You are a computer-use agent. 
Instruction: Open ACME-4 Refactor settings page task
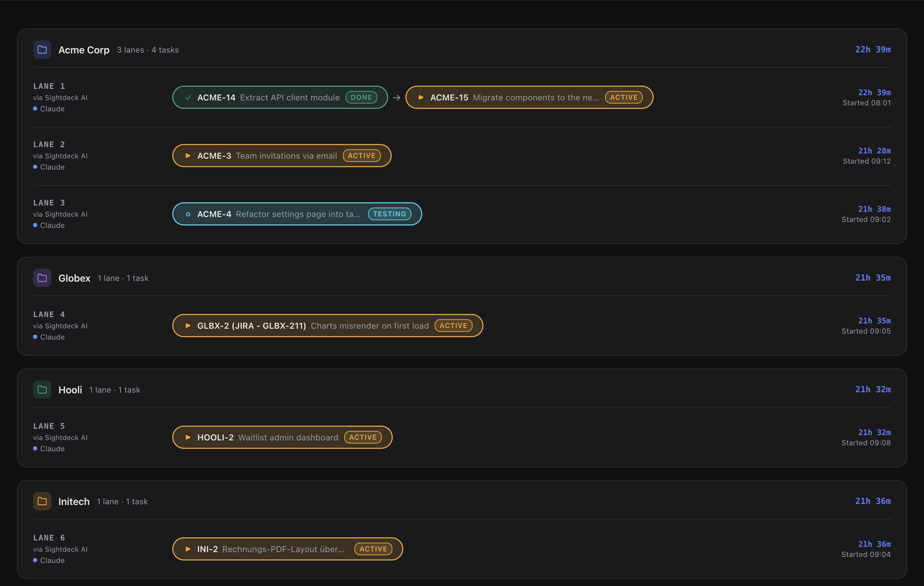pyautogui.click(x=298, y=214)
